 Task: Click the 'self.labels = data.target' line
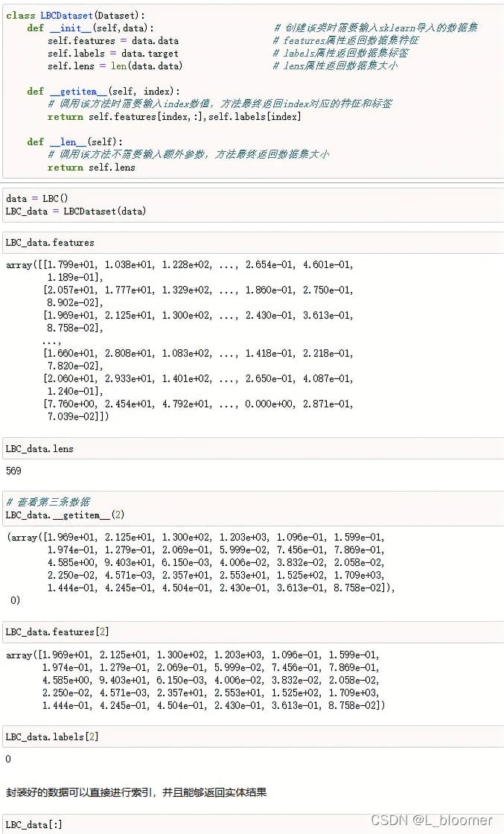tap(112, 54)
